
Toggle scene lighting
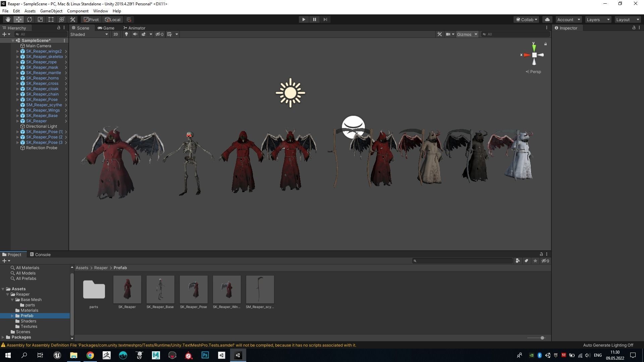[126, 34]
